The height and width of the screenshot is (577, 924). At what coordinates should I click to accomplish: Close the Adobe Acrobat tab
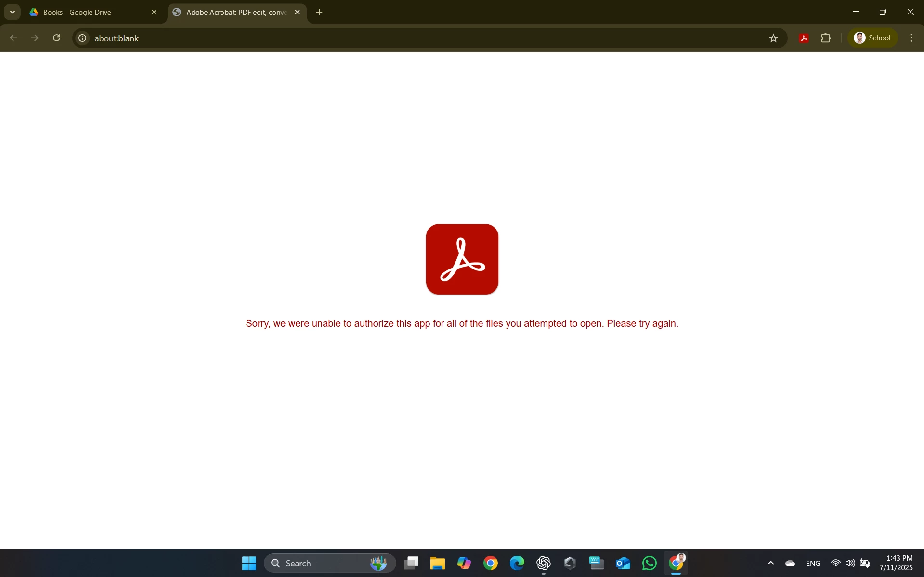(x=297, y=13)
